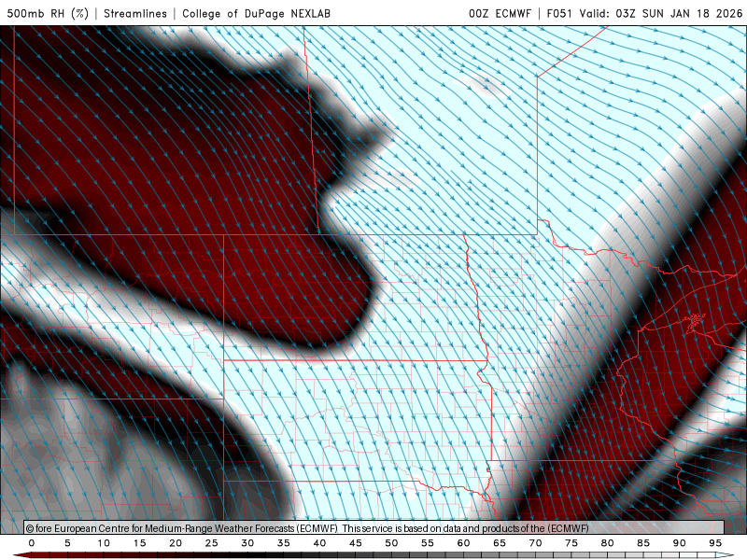This screenshot has width=747, height=560.
Task: Click the "40" value on color scale
Action: click(319, 543)
